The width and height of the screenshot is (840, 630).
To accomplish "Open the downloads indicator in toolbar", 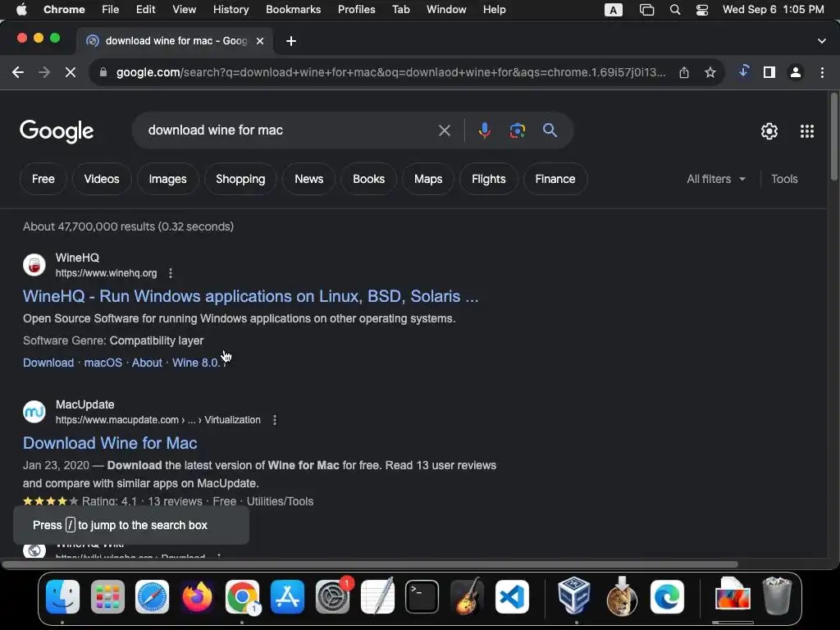I will (x=743, y=71).
